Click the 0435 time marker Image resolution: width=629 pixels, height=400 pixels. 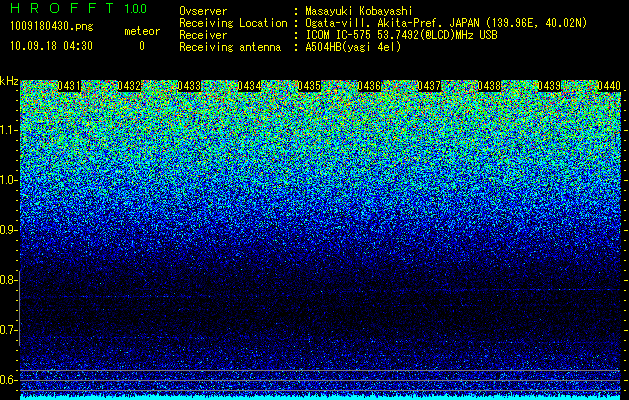point(309,86)
